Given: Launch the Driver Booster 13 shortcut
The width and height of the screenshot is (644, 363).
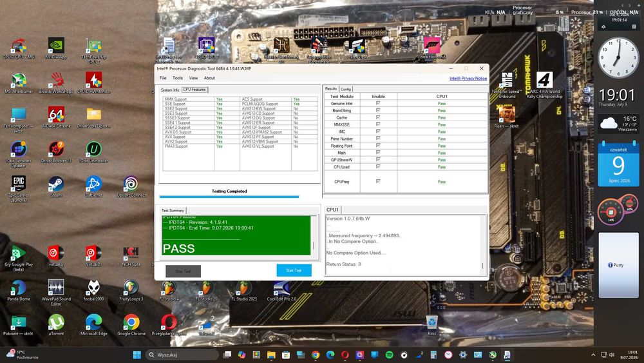Looking at the screenshot, I should pos(56,152).
